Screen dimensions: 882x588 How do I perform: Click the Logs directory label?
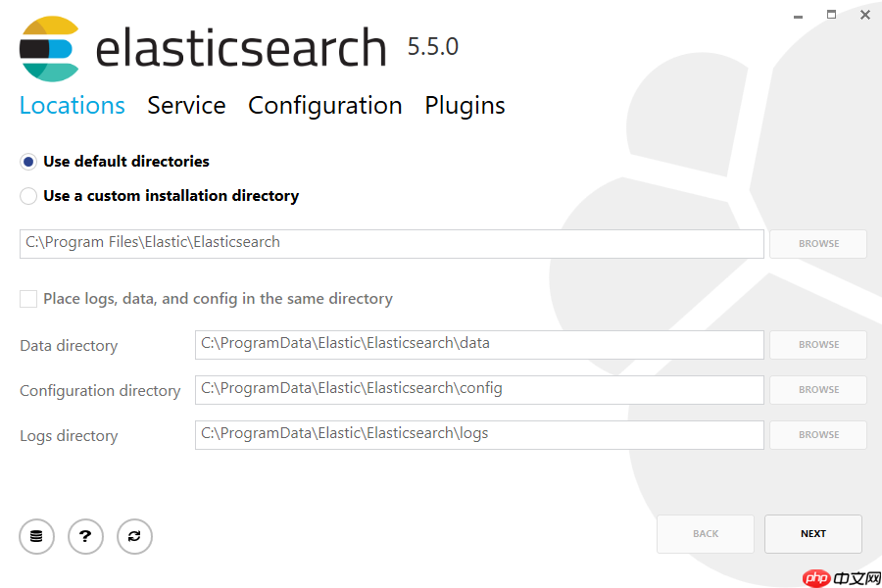pyautogui.click(x=69, y=436)
